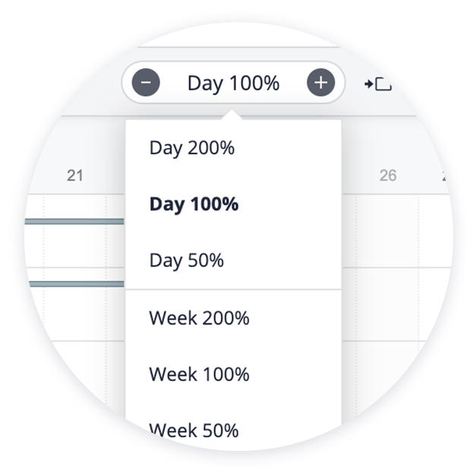Image resolution: width=476 pixels, height=476 pixels.
Task: Select Week 100% zoom option
Action: click(199, 374)
